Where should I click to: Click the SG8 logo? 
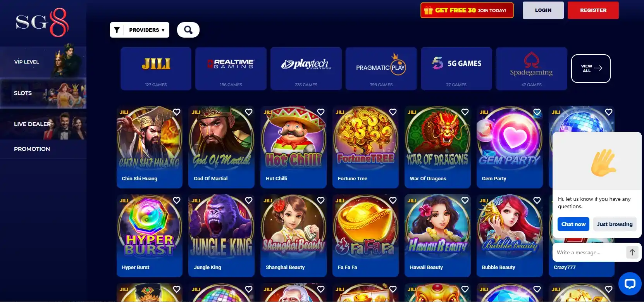click(42, 23)
